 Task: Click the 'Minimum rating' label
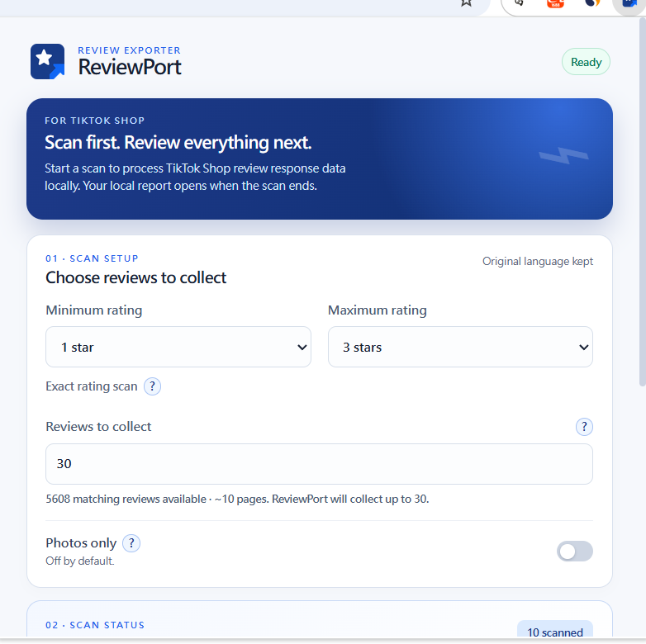click(94, 310)
